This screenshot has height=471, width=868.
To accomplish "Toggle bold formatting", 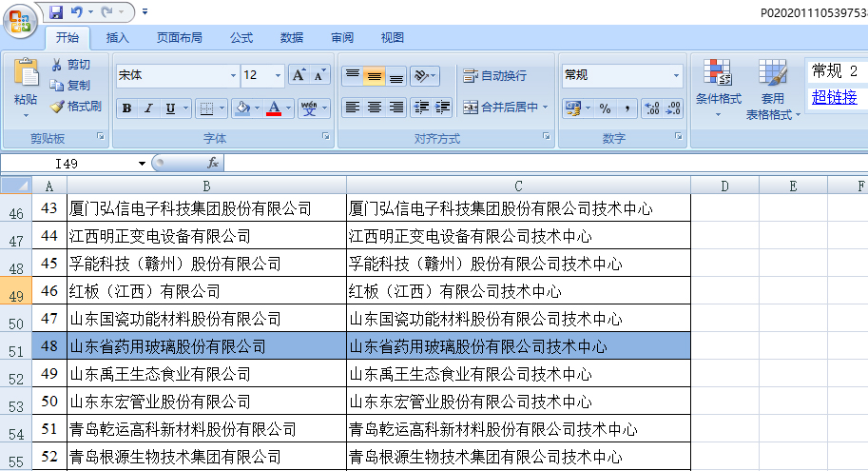I will tap(126, 108).
